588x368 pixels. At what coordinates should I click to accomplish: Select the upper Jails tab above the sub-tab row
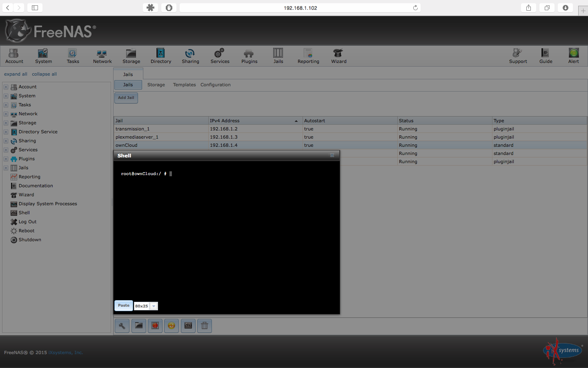point(128,74)
